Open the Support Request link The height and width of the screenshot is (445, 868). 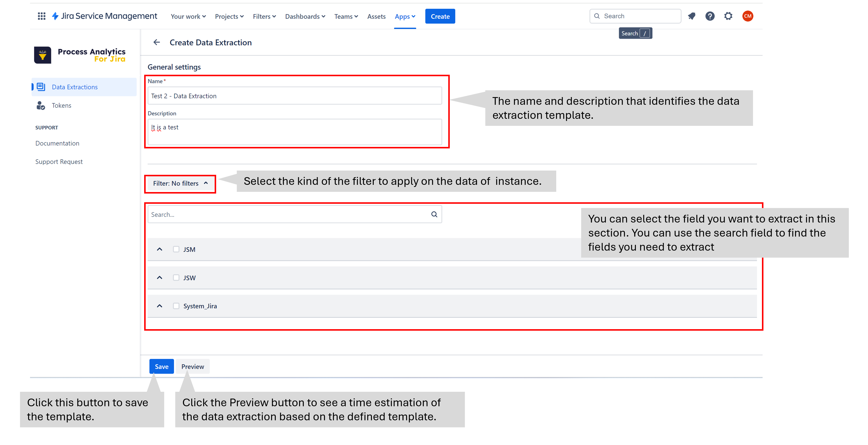pos(59,162)
